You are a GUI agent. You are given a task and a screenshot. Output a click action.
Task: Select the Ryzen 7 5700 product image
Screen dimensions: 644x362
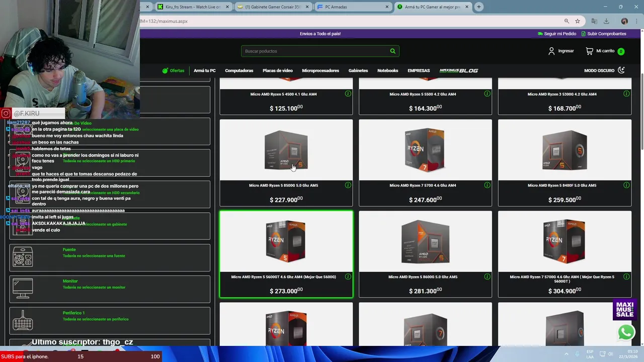pos(425,150)
